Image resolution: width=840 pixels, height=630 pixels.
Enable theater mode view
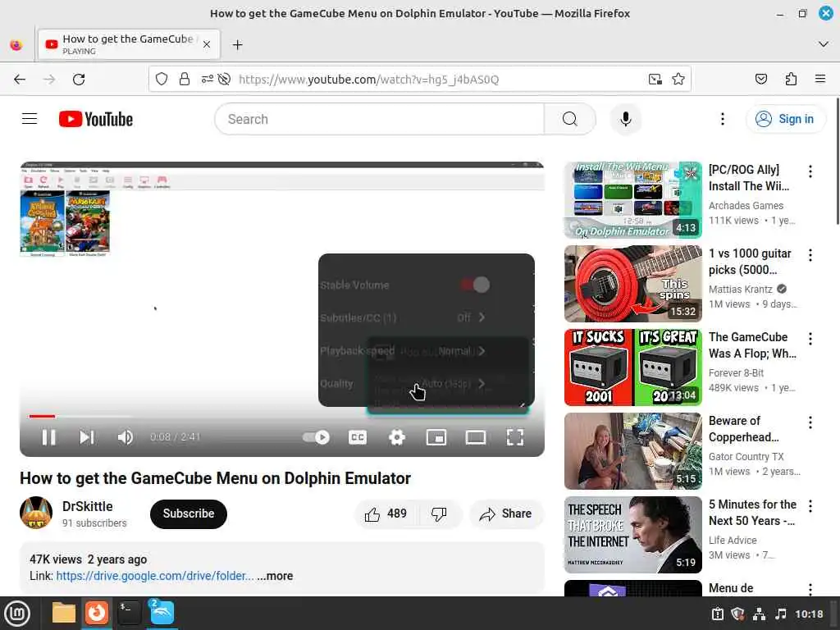(476, 437)
